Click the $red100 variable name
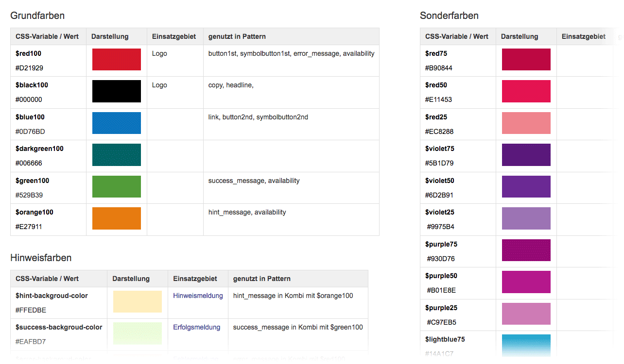The width and height of the screenshot is (624, 364). 29,53
